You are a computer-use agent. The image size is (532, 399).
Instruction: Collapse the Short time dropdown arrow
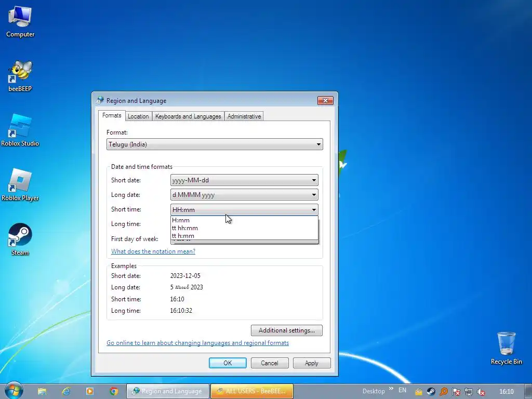click(x=314, y=210)
